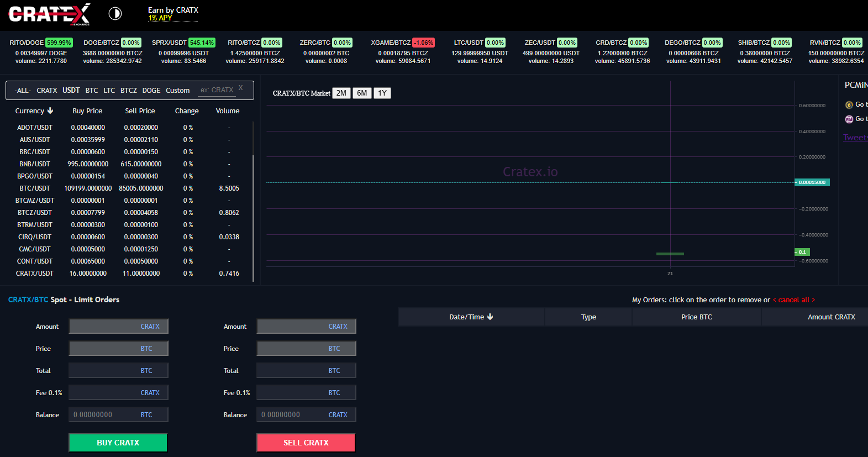
Task: Sort orders by the Price BTC column
Action: coord(697,317)
